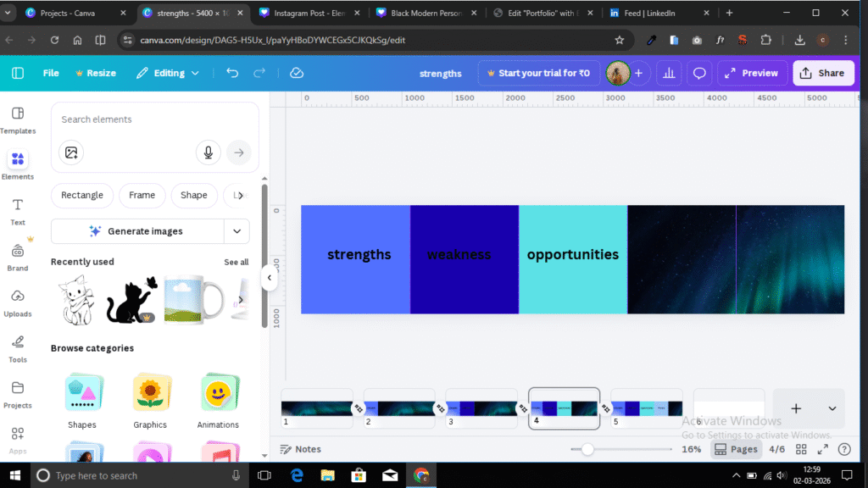The image size is (868, 488).
Task: Collapse the page thumbnails strip chevron
Action: point(832,408)
